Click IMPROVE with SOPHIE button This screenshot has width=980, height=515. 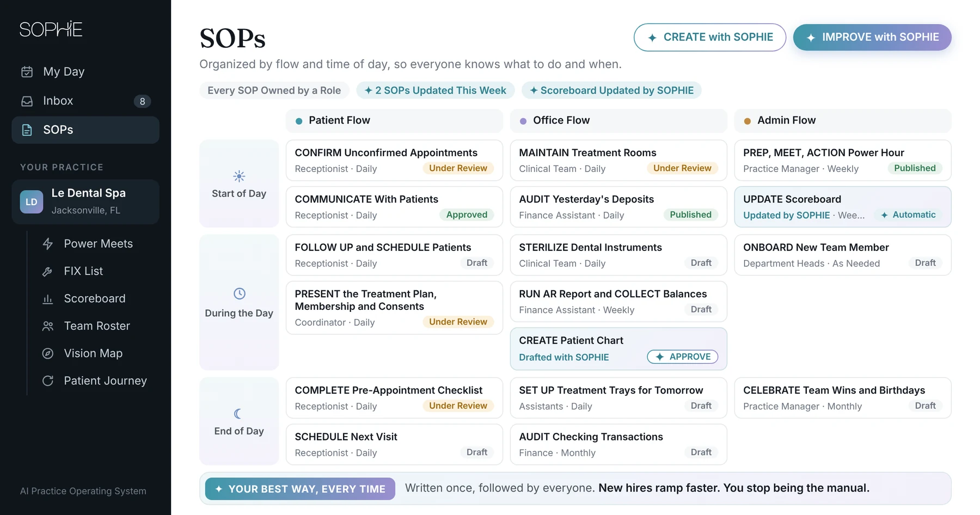click(872, 38)
